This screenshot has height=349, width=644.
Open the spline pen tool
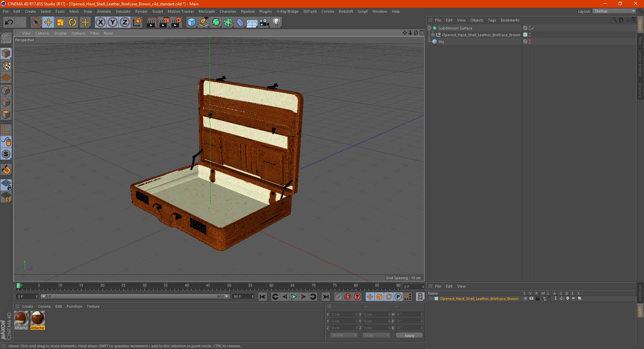(204, 22)
